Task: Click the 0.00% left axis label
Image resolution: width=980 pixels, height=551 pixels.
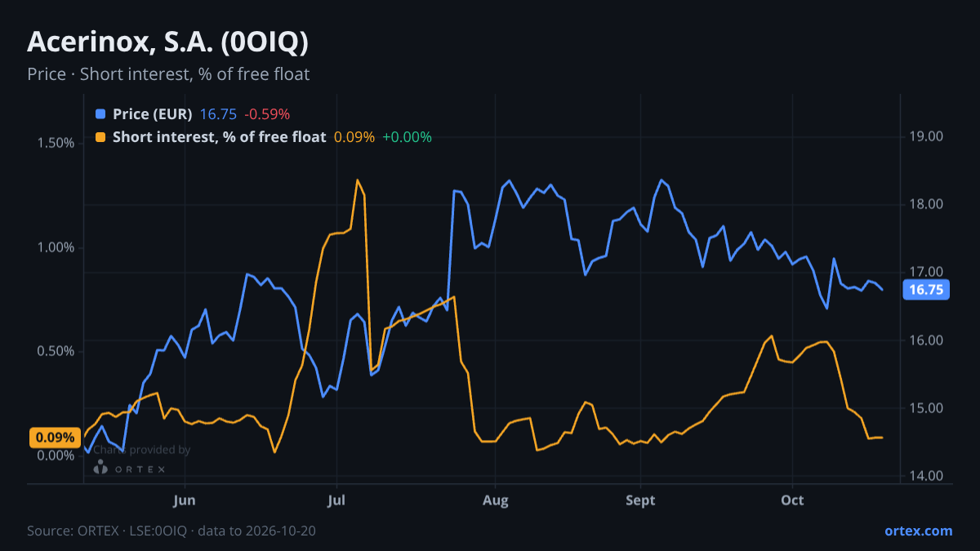Action: (56, 455)
